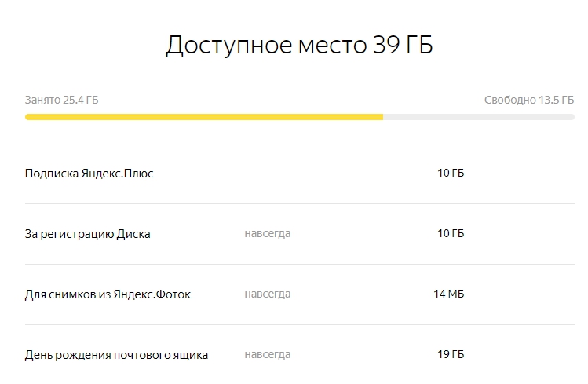Click the yellow used portion of storage bar
588x384 pixels.
204,117
